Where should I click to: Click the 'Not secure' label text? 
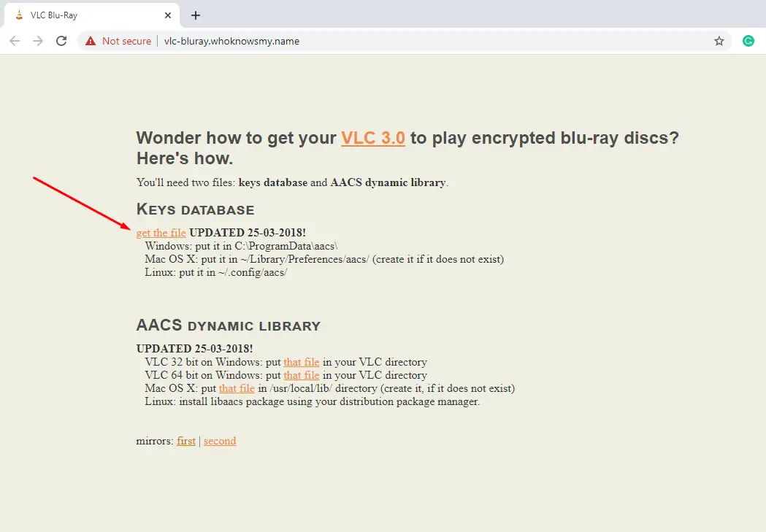(126, 41)
